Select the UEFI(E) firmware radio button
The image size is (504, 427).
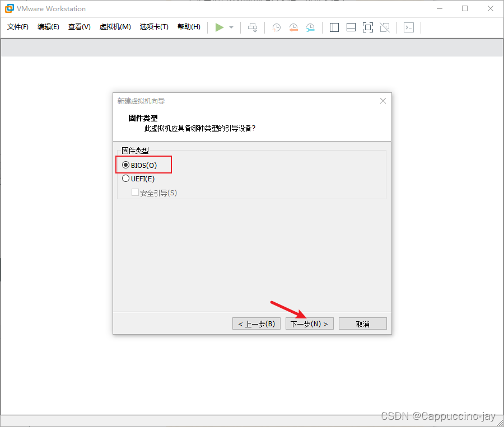tap(125, 179)
